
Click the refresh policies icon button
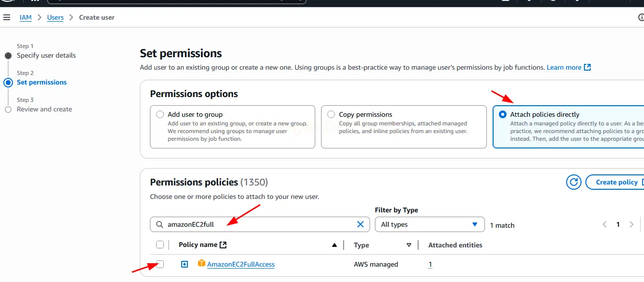point(573,182)
